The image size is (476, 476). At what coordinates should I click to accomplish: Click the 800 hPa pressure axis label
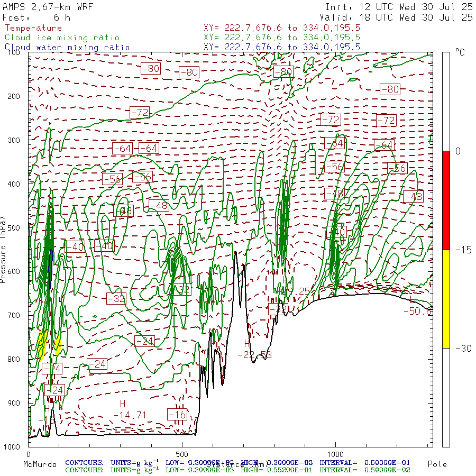(13, 359)
